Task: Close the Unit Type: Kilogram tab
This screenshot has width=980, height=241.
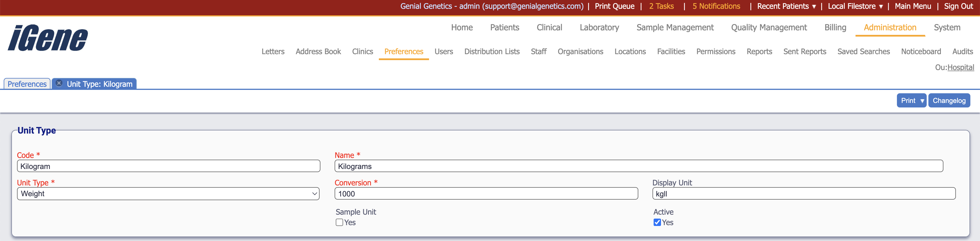Action: click(x=59, y=83)
